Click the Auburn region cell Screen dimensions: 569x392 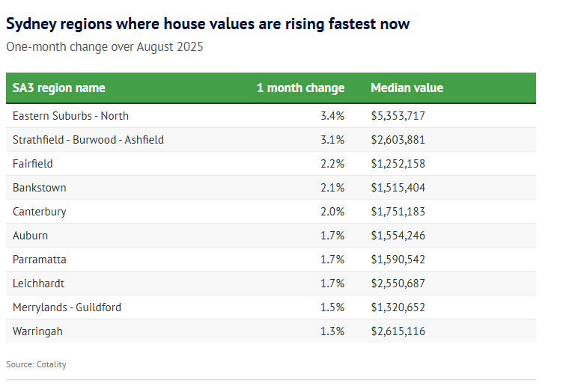[x=31, y=236]
